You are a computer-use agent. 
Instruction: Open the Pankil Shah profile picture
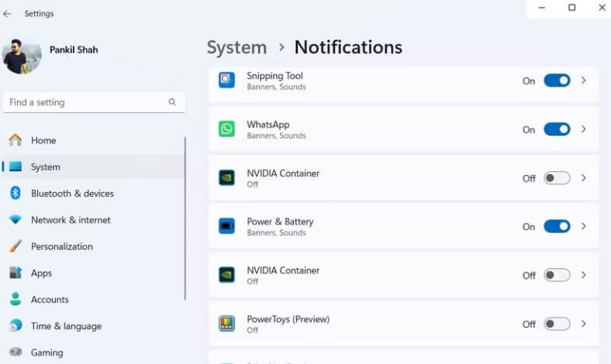click(x=22, y=57)
